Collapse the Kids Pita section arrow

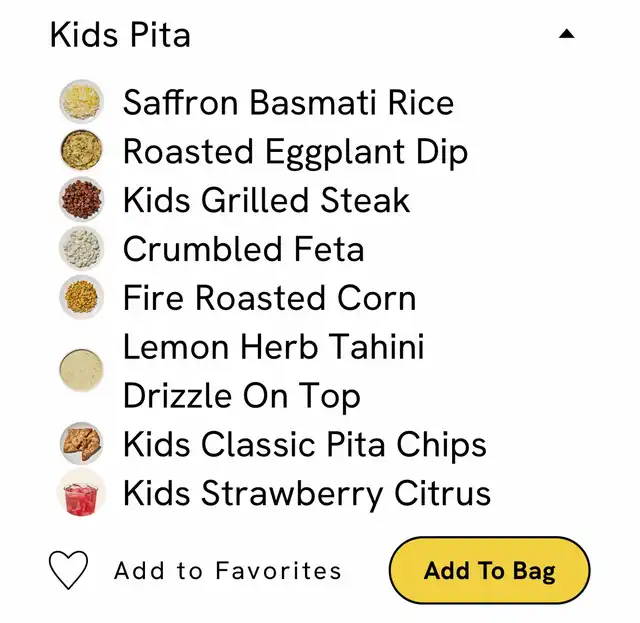[567, 34]
